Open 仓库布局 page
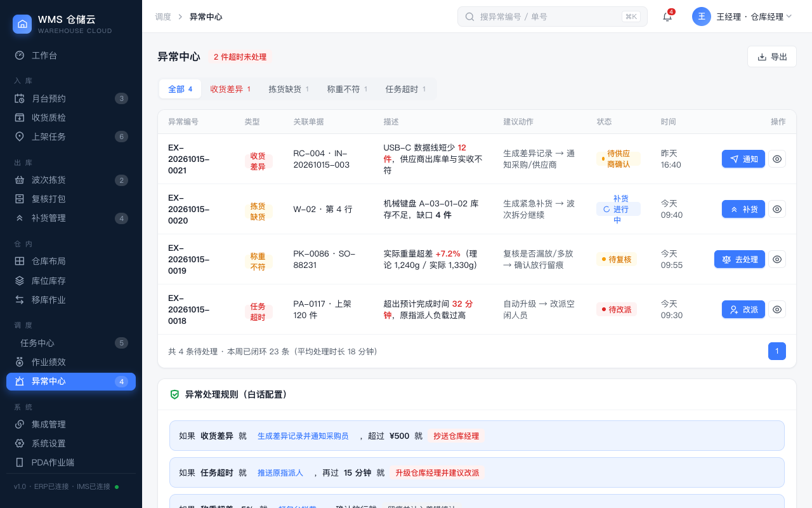The height and width of the screenshot is (508, 812). coord(71,261)
